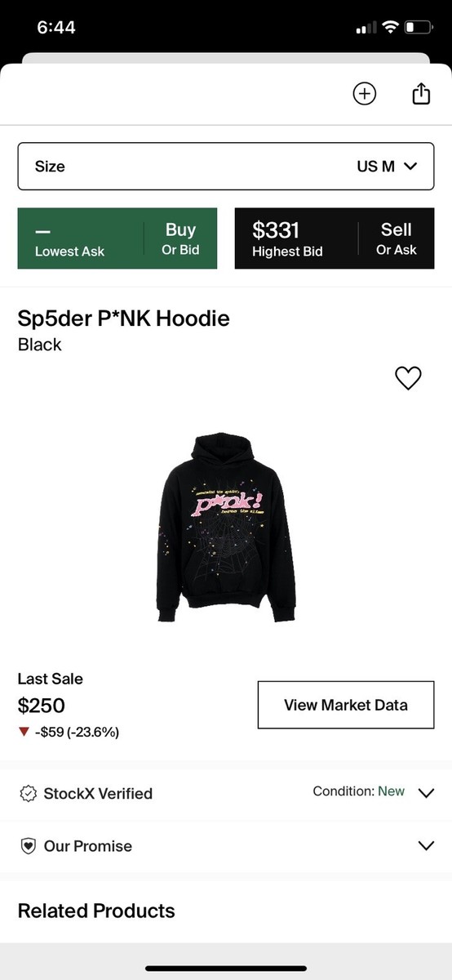
Task: Open the Size US M dropdown
Action: click(x=226, y=167)
